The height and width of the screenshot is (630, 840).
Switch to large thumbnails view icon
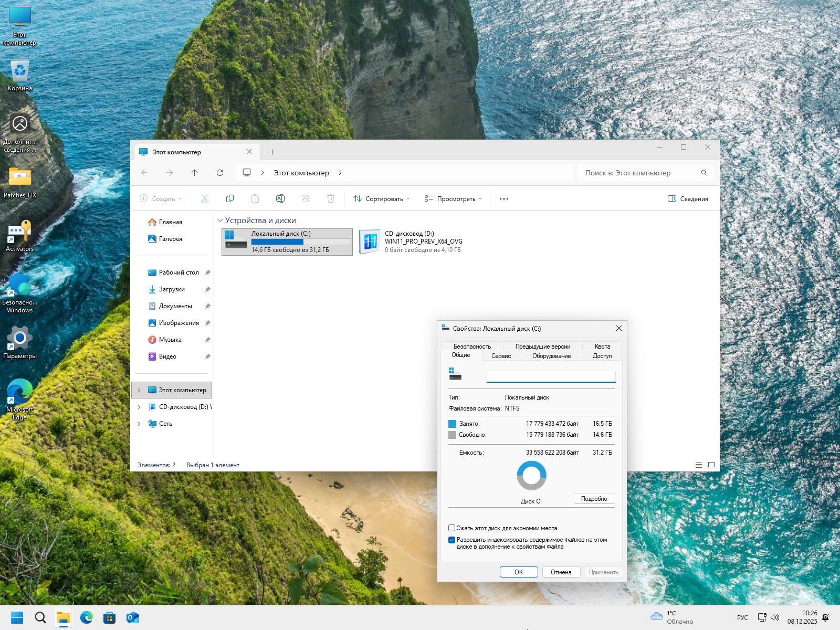pos(711,465)
